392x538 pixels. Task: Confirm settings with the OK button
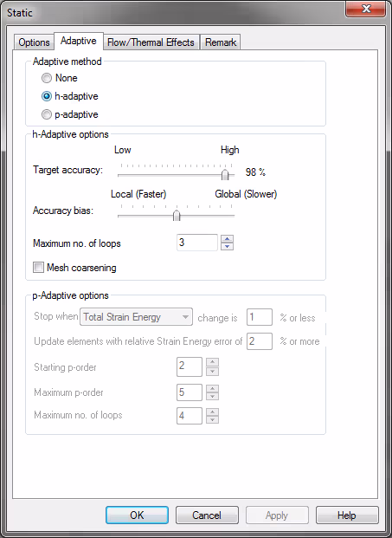tap(137, 515)
